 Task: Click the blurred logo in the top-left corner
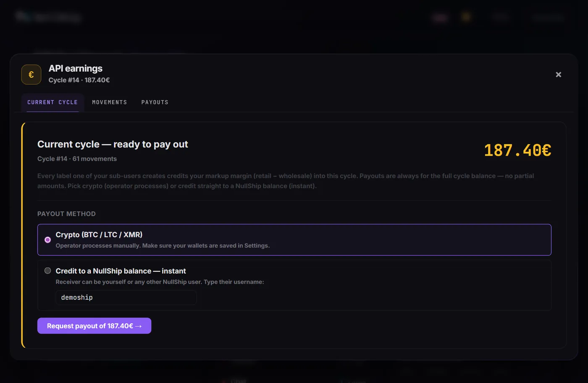pyautogui.click(x=48, y=17)
